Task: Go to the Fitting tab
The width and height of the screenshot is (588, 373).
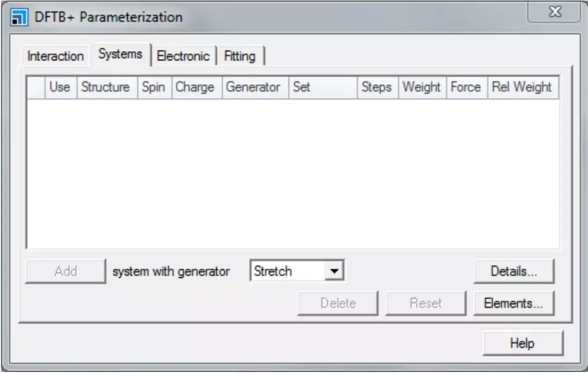Action: 240,56
